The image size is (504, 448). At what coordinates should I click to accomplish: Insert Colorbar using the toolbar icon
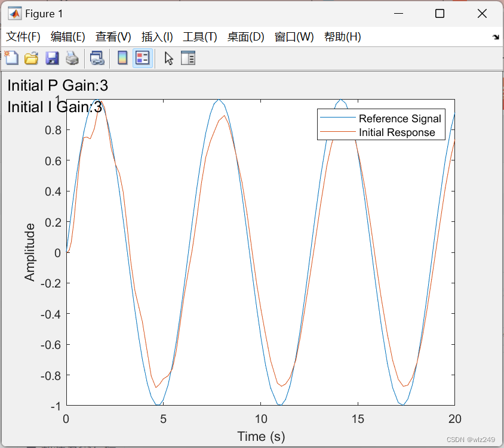[x=122, y=58]
